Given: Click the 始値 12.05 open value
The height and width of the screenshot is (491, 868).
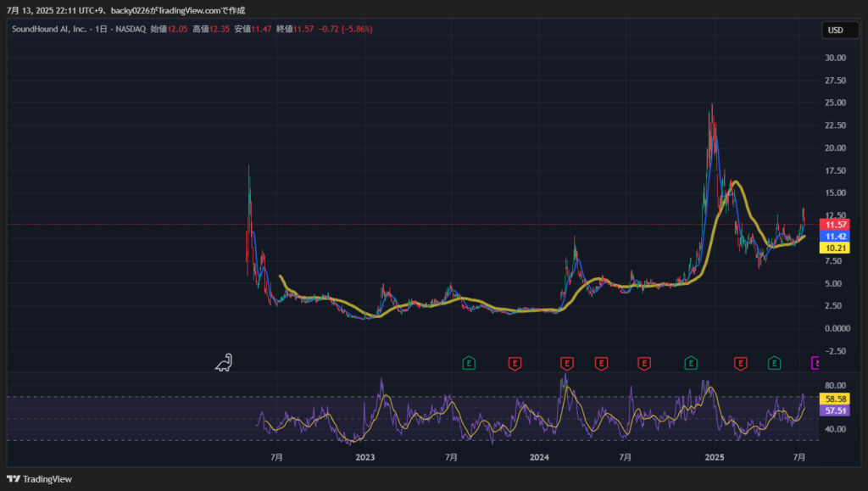Looking at the screenshot, I should click(169, 29).
